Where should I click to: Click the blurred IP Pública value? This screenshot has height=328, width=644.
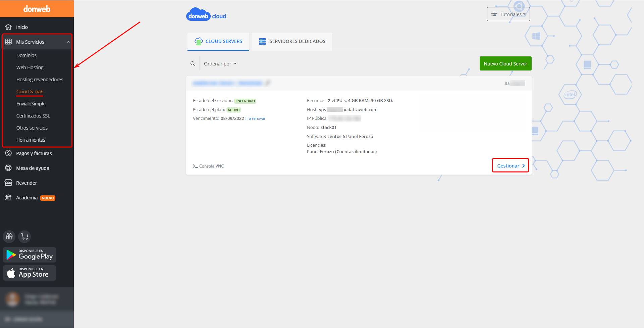(344, 118)
